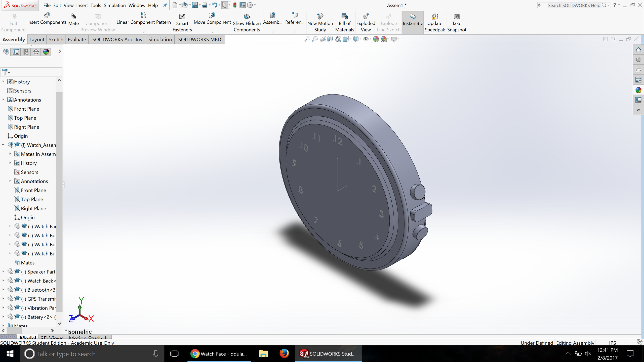Open the Insert Components dropdown arrow
644x362 pixels.
click(x=47, y=32)
